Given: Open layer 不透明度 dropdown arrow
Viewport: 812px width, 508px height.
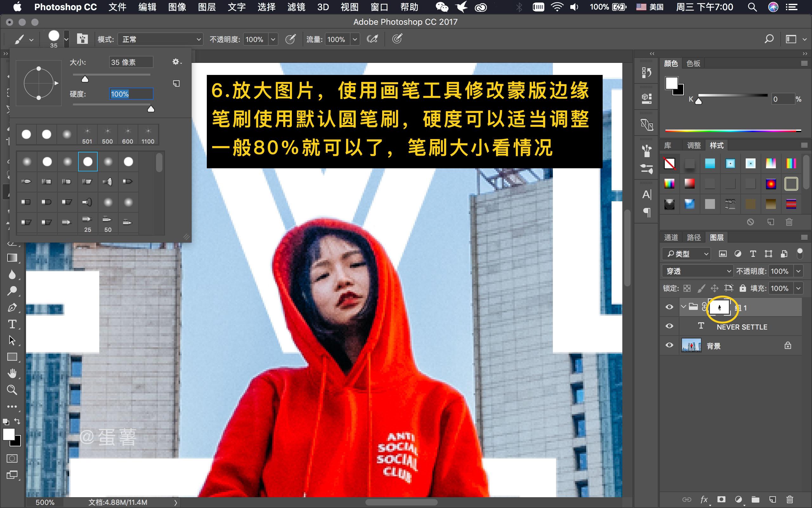Looking at the screenshot, I should coord(799,271).
